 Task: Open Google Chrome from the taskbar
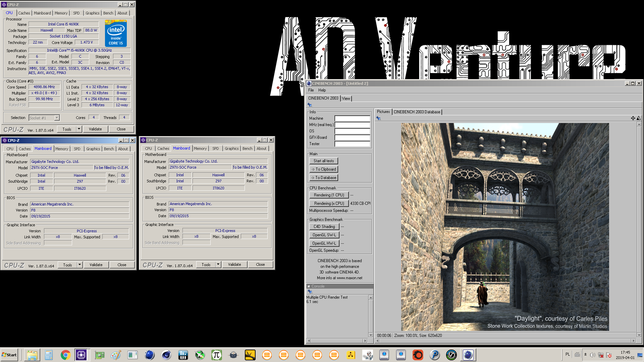pos(65,355)
